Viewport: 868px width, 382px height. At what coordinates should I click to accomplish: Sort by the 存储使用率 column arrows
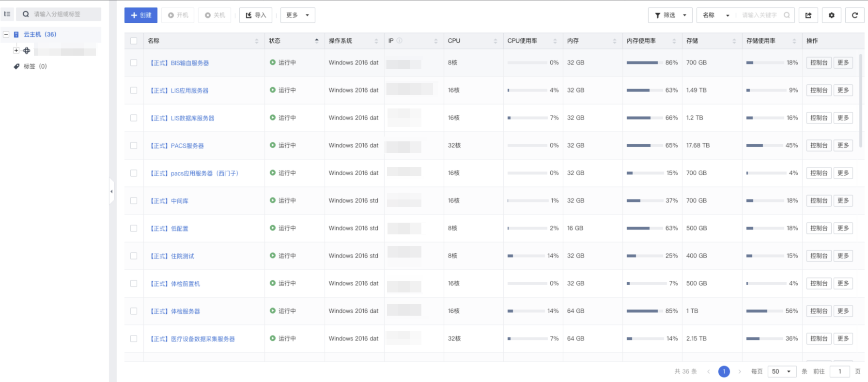click(x=794, y=41)
